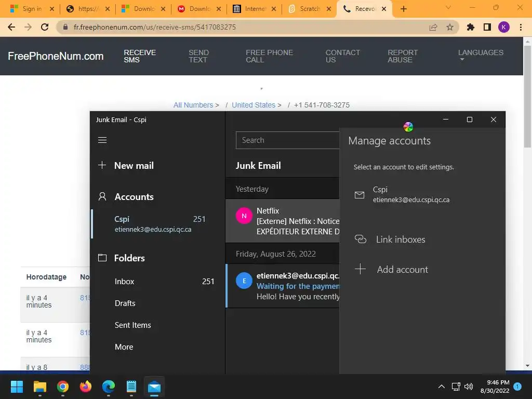This screenshot has height=399, width=532.
Task: Open a new Chrome tab
Action: (x=403, y=9)
